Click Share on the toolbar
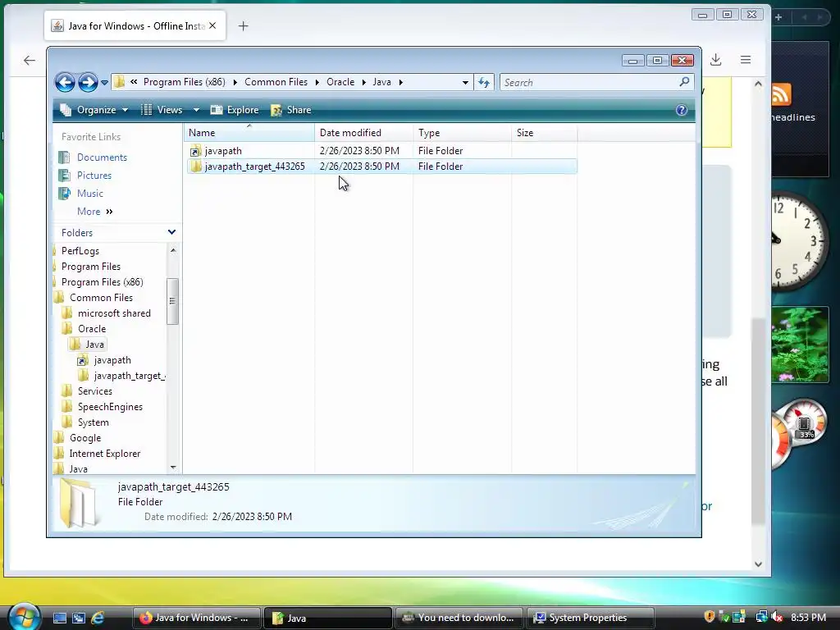 click(x=291, y=110)
